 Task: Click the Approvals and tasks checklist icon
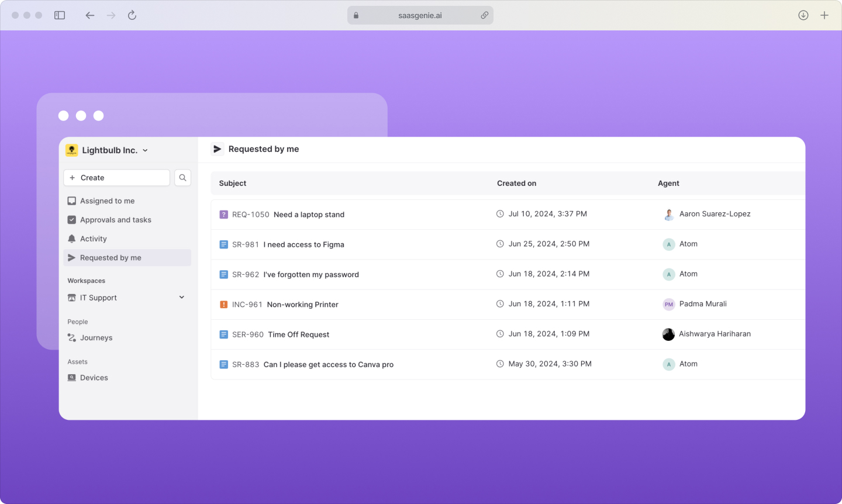[71, 219]
